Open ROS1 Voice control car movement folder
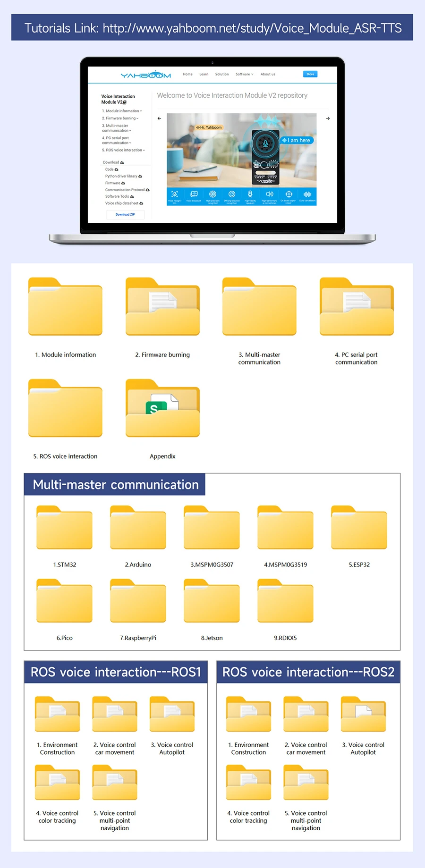This screenshot has height=868, width=425. click(115, 714)
